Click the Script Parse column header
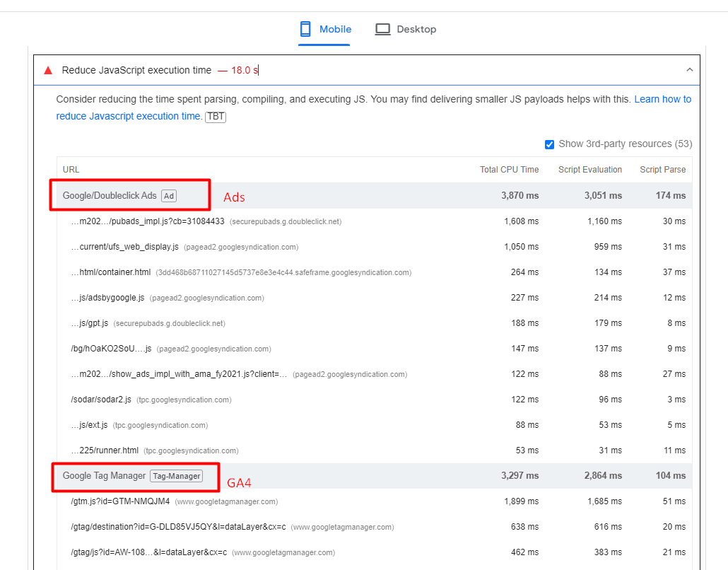This screenshot has height=570, width=728. tap(662, 169)
